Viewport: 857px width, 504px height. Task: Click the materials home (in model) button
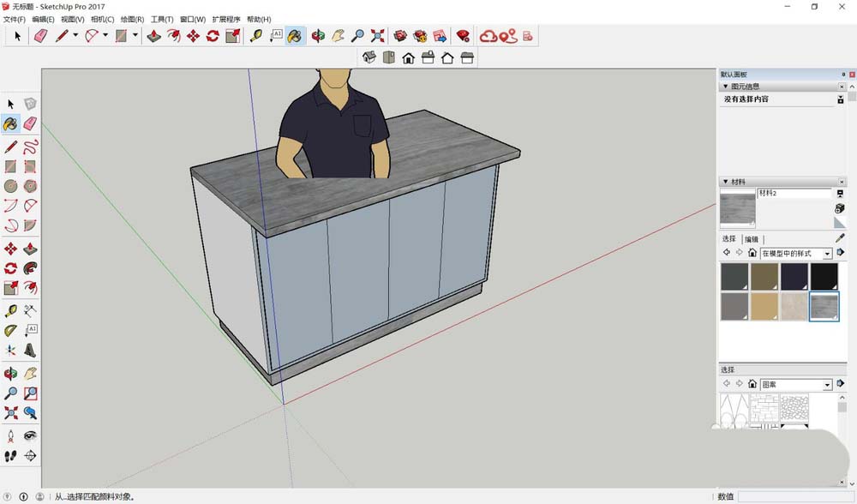752,254
